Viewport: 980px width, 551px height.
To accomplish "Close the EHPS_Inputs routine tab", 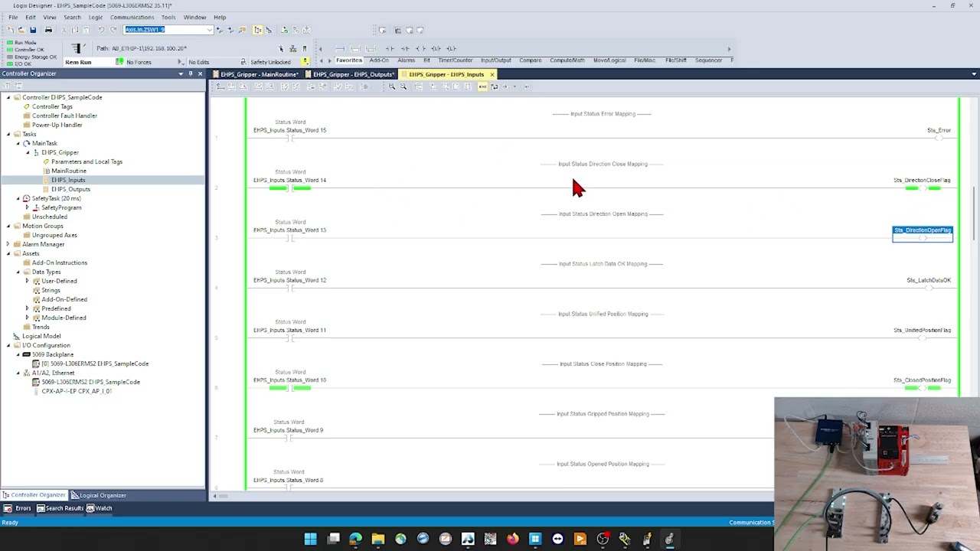I will click(492, 74).
